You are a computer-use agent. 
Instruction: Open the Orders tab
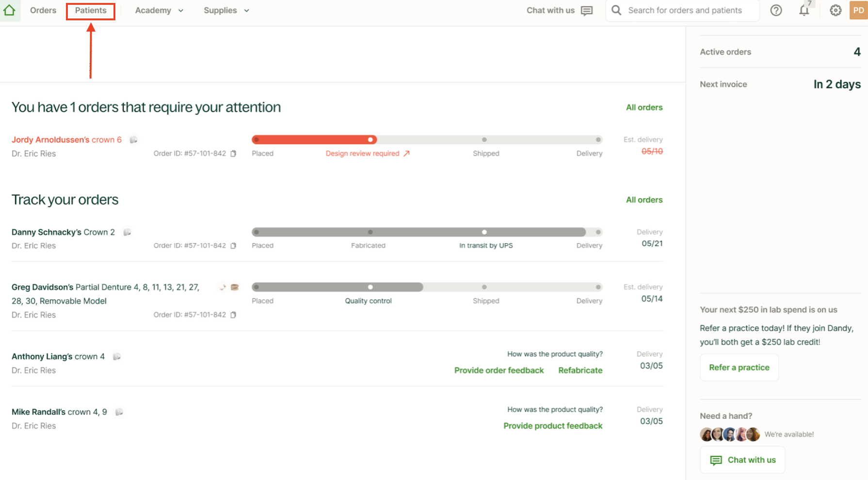coord(43,10)
